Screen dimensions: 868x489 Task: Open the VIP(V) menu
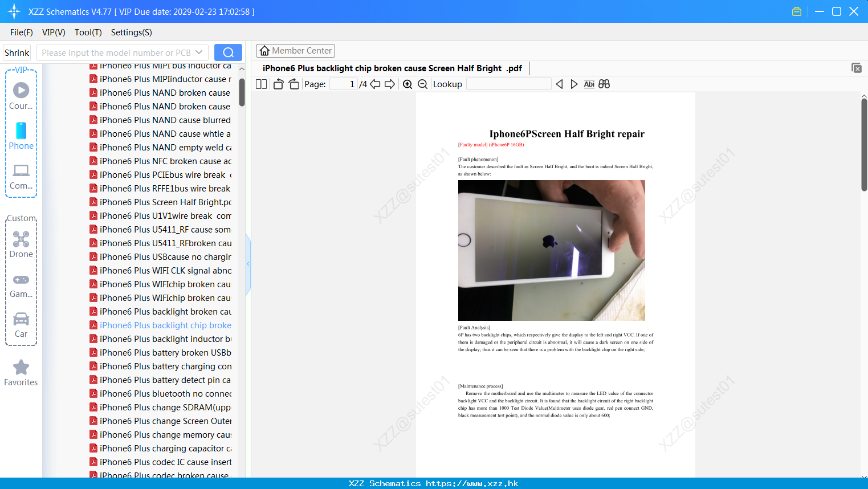[54, 32]
